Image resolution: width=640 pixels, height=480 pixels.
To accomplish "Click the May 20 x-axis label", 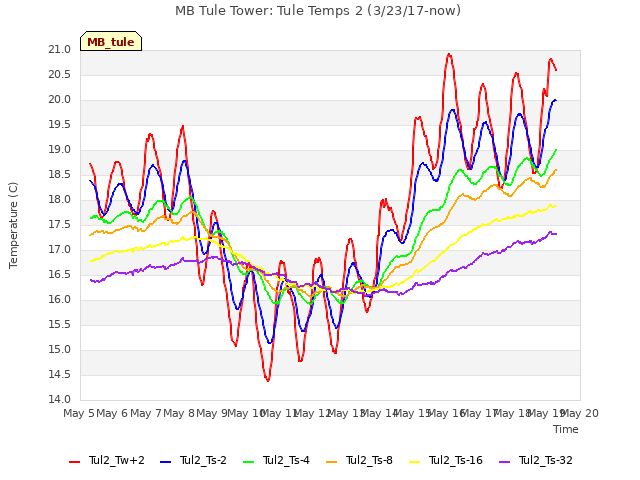I will 580,413.
